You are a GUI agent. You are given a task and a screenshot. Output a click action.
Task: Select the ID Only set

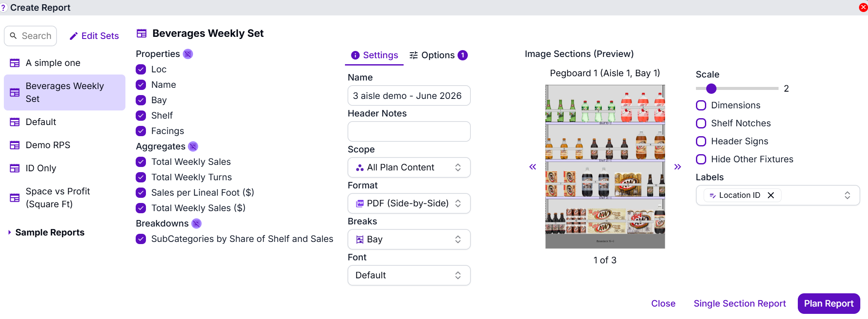[x=65, y=168]
